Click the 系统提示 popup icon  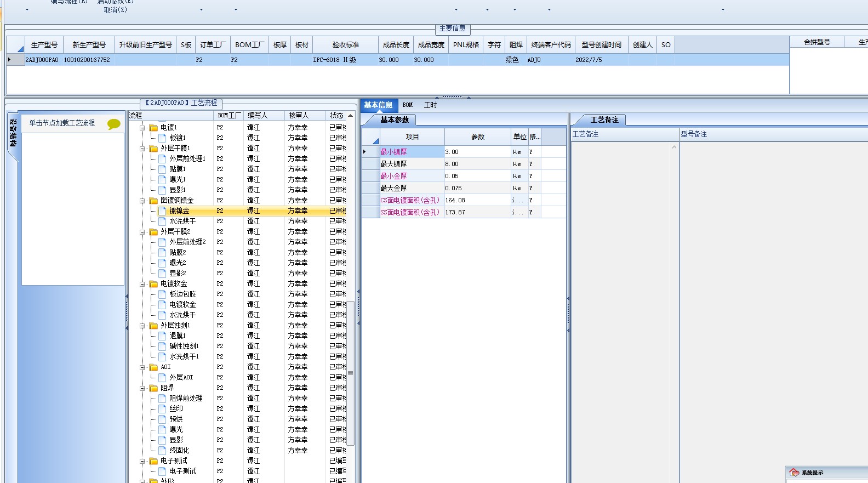click(794, 473)
